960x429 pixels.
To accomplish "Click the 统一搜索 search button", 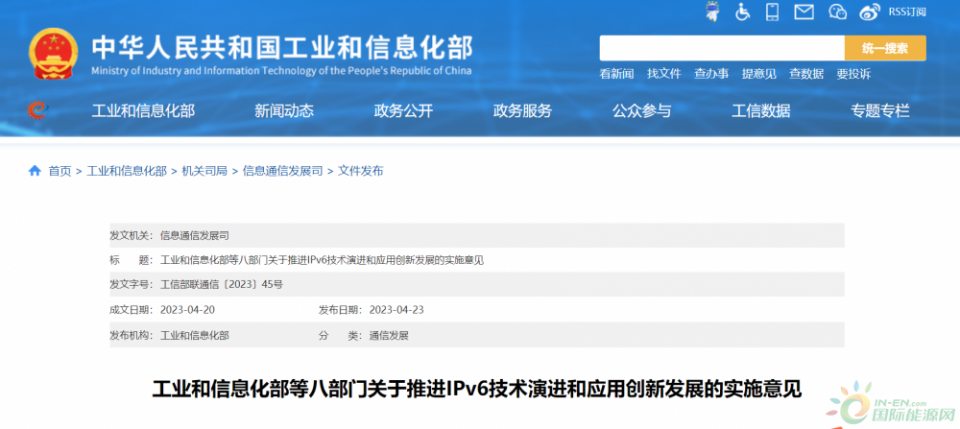I will (885, 48).
